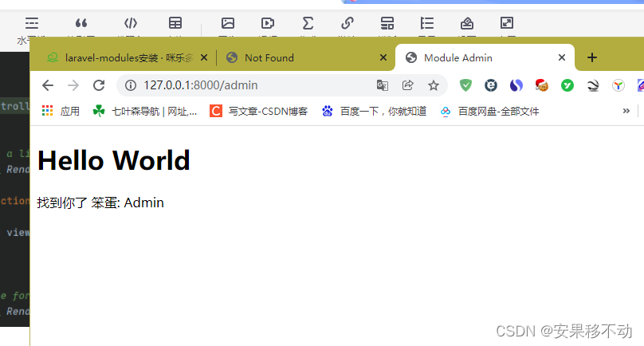Go back to previous page
The image size is (644, 346).
coord(48,85)
